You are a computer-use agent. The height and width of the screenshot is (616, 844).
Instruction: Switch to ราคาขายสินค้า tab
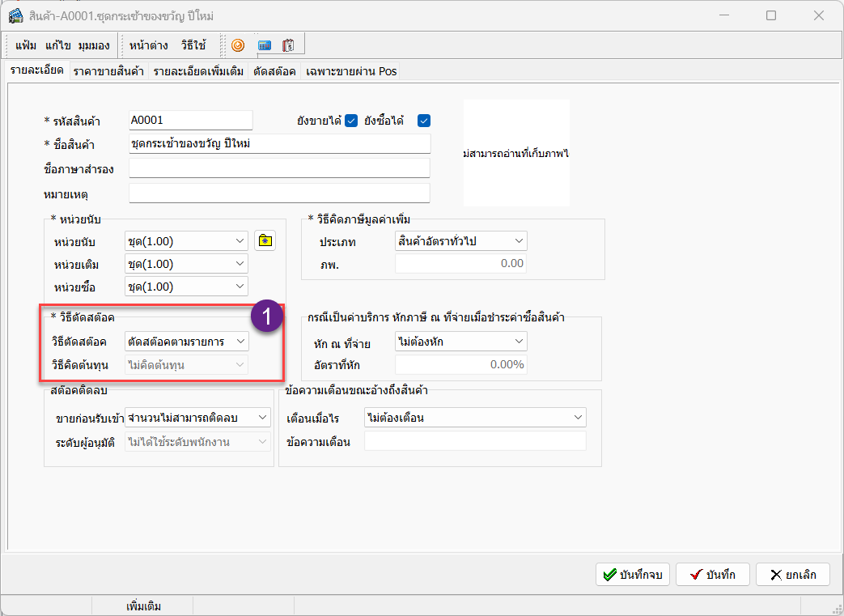click(108, 71)
